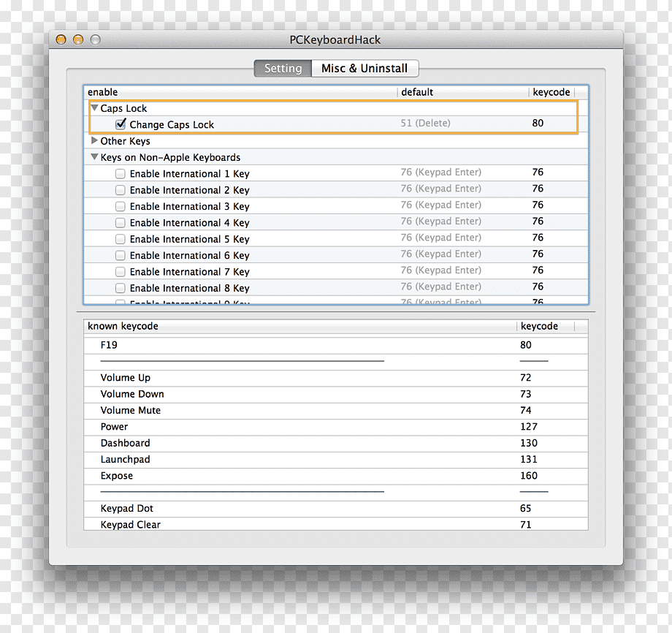Collapse the Caps Lock group
Screen dimensions: 672x633
point(95,108)
